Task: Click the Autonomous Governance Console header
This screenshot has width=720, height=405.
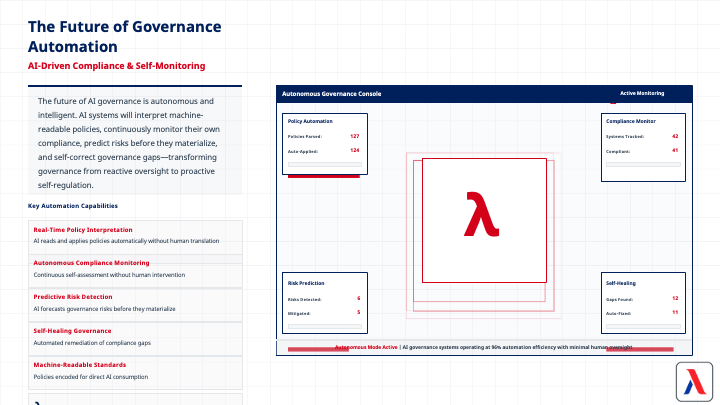Action: coord(331,94)
